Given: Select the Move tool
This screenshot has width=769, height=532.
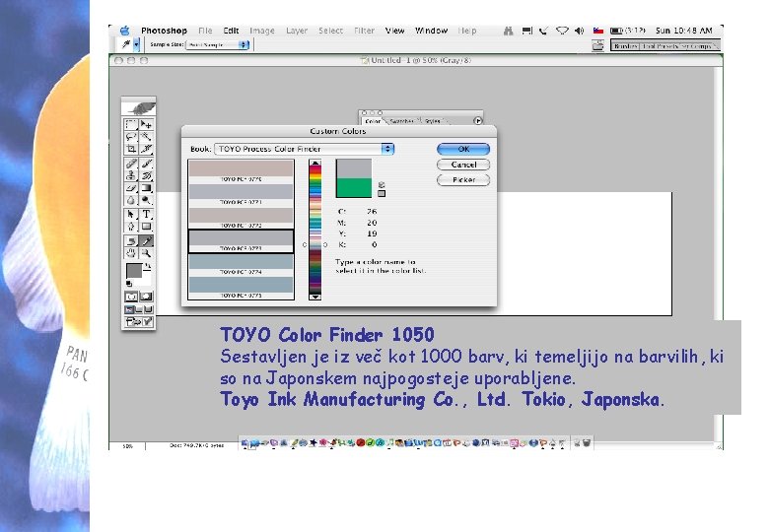Looking at the screenshot, I should coord(146,124).
